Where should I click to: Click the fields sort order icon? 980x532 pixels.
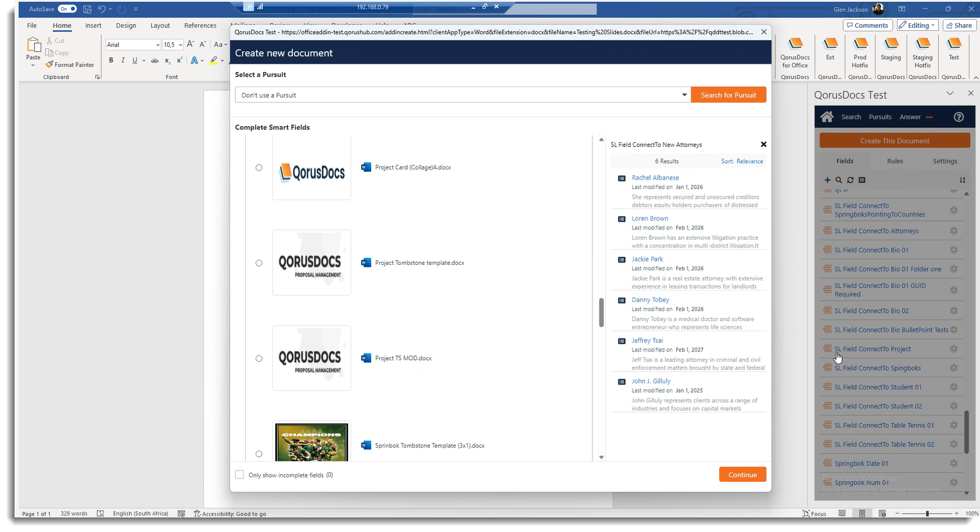point(962,180)
